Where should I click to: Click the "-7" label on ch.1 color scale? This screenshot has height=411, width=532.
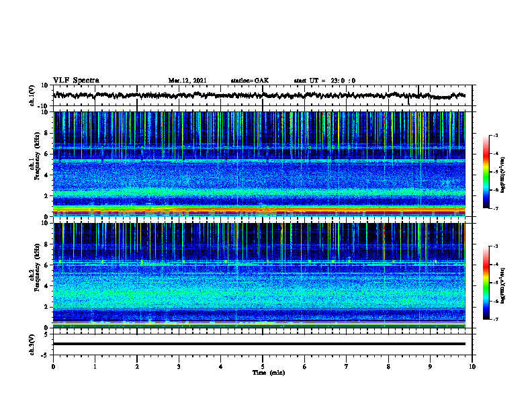tap(495, 208)
